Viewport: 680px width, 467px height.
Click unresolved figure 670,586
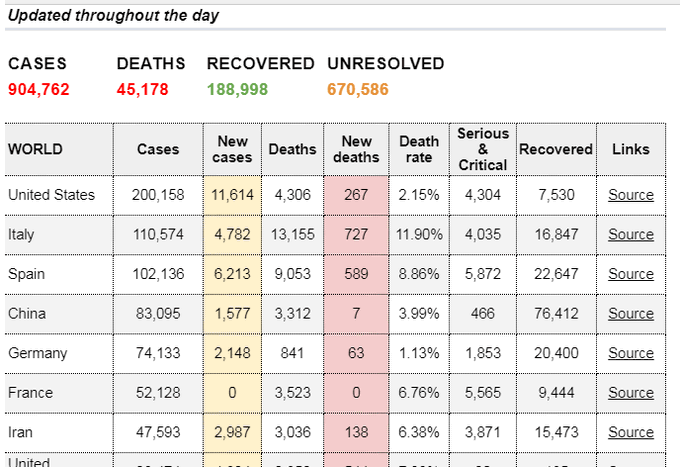[x=358, y=90]
